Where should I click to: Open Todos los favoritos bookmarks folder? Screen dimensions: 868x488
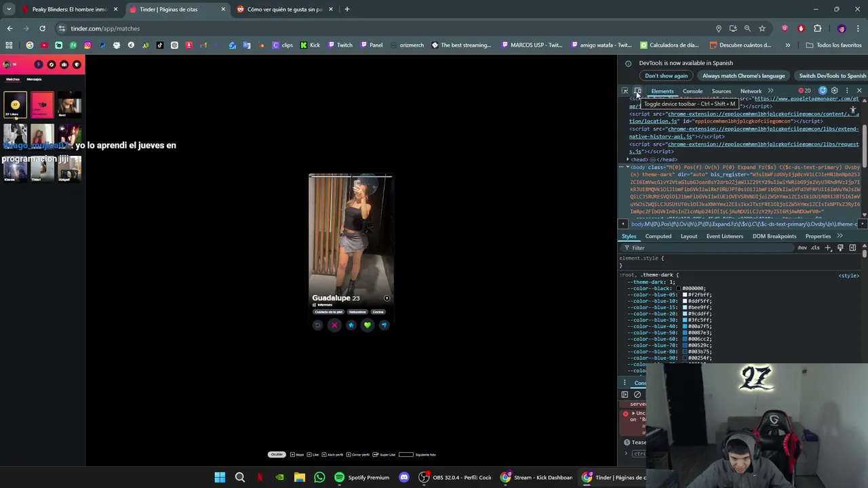point(833,45)
